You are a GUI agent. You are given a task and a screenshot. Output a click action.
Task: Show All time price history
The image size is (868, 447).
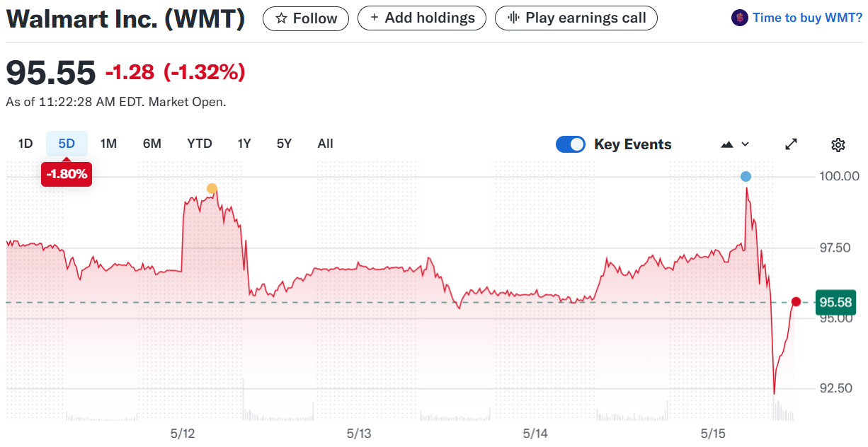click(x=325, y=144)
